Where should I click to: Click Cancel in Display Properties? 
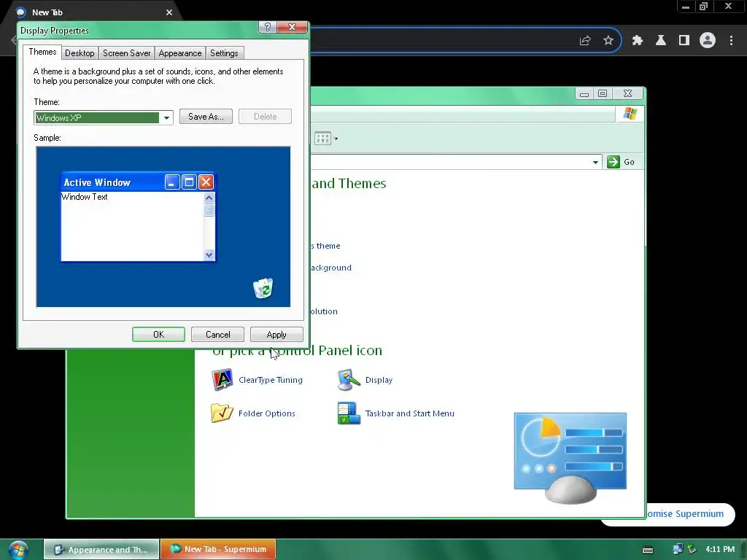[217, 334]
